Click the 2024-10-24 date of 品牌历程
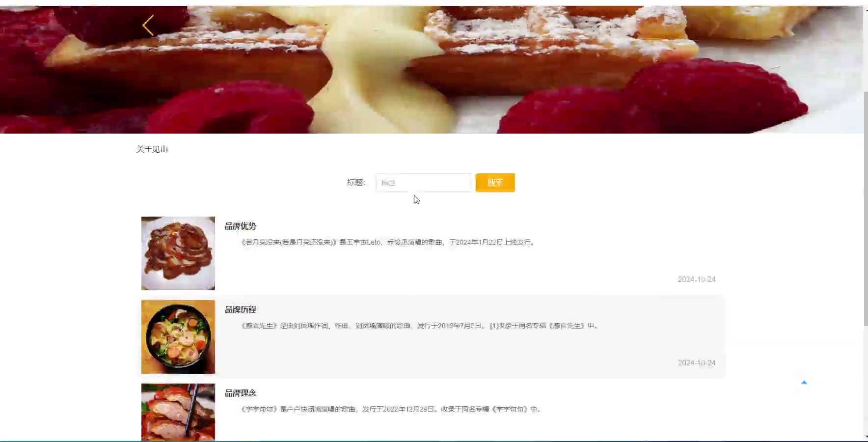The width and height of the screenshot is (868, 442). (697, 363)
